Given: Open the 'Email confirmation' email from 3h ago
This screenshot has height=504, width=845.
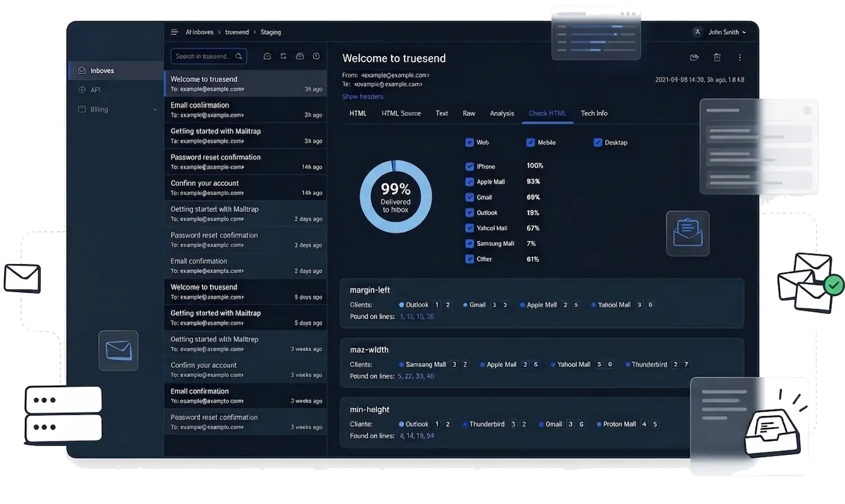Looking at the screenshot, I should pos(246,110).
